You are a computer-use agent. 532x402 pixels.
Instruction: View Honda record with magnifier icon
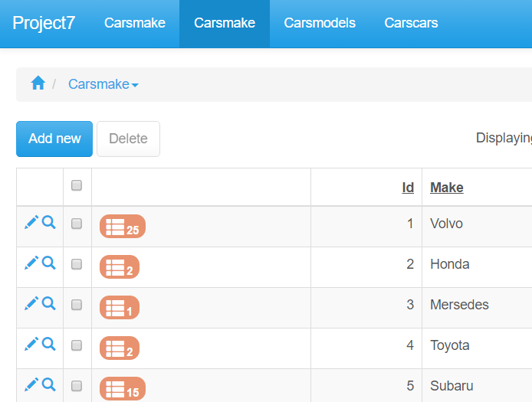tap(49, 263)
